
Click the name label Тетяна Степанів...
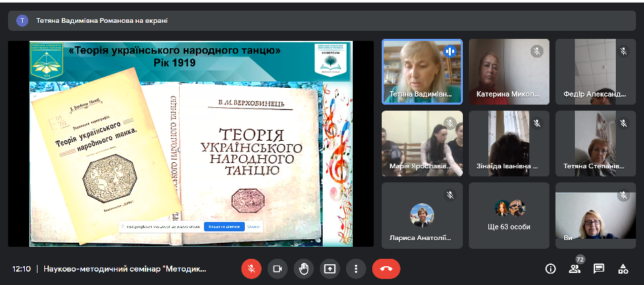pos(594,167)
